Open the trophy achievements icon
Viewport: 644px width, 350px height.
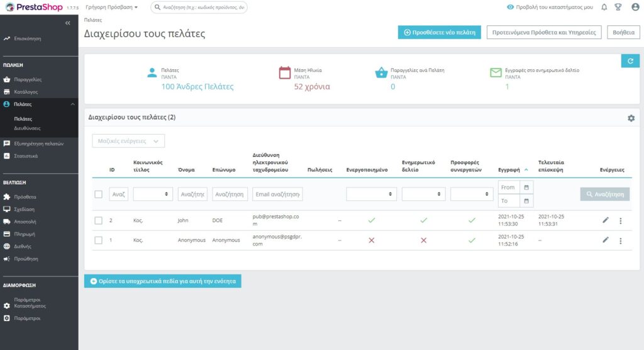tap(619, 8)
